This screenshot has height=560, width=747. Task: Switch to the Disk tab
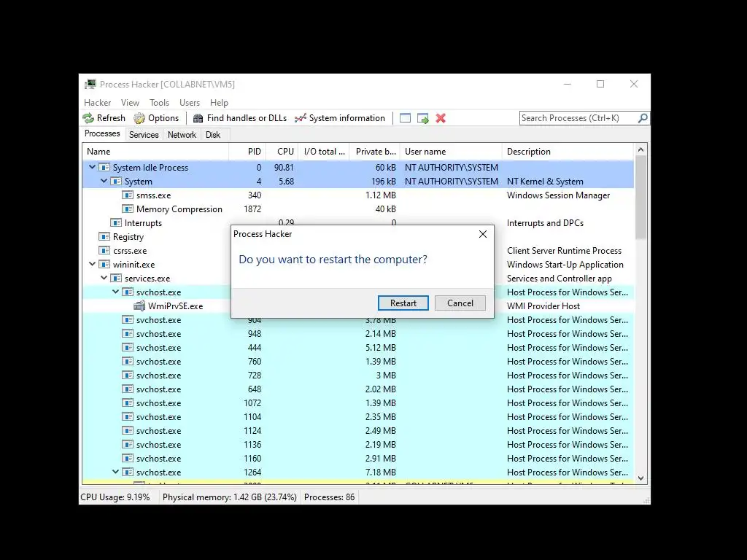click(x=213, y=135)
